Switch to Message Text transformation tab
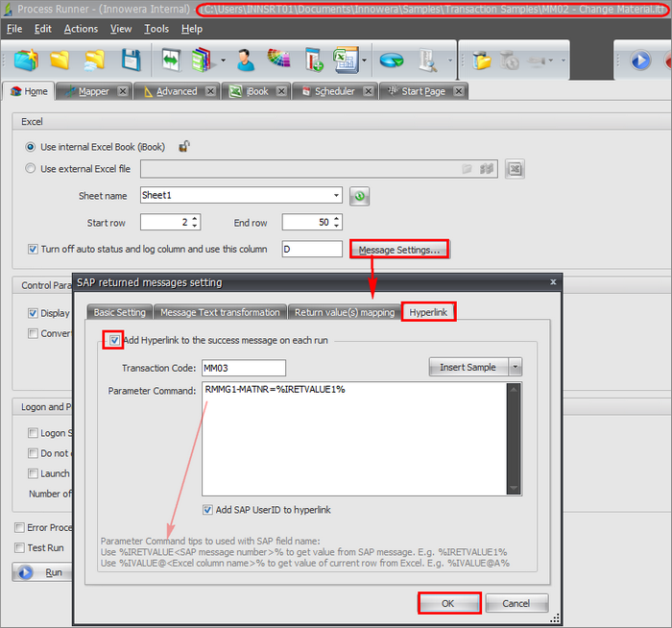This screenshot has width=672, height=628. pyautogui.click(x=220, y=312)
